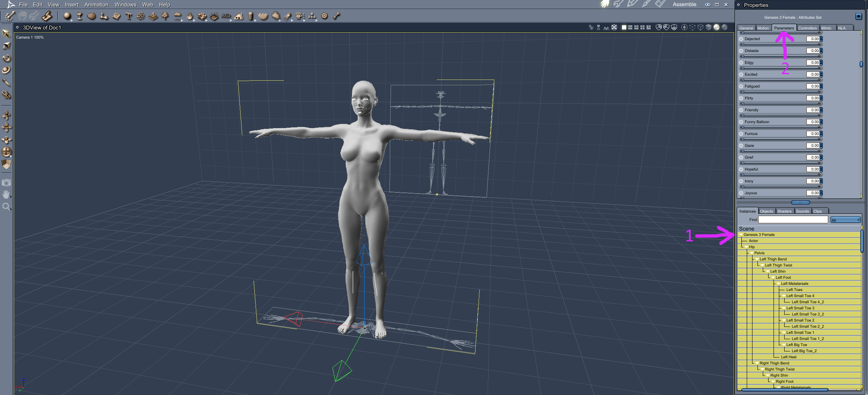The width and height of the screenshot is (868, 395).
Task: Select Actor in the scene tree
Action: [x=753, y=241]
